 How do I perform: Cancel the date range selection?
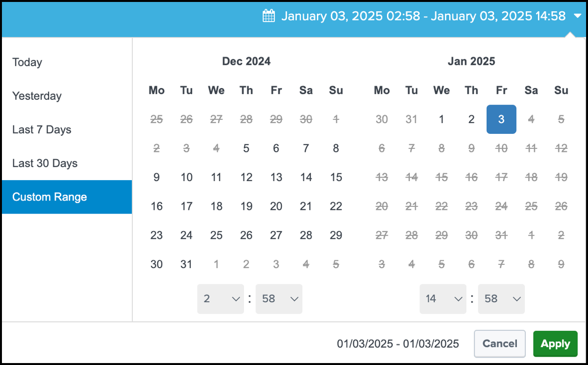pos(499,344)
